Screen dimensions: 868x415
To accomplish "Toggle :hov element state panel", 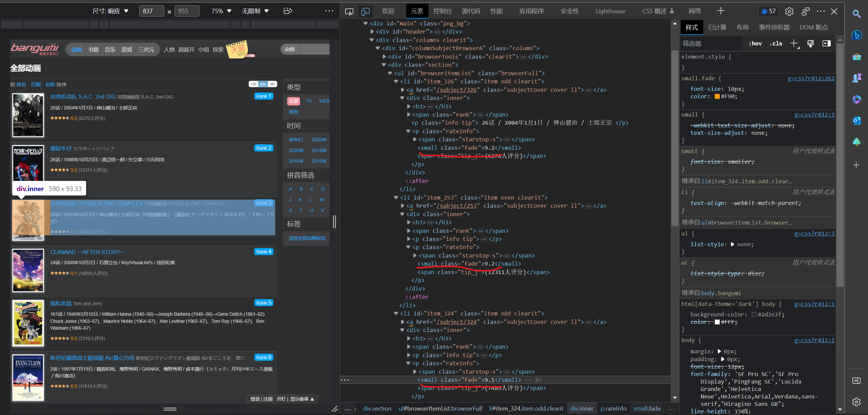I will (755, 43).
